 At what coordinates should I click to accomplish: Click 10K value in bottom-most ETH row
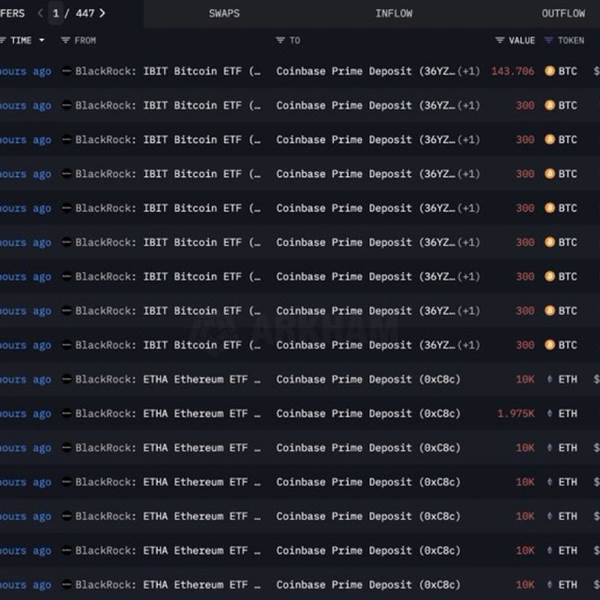[525, 585]
